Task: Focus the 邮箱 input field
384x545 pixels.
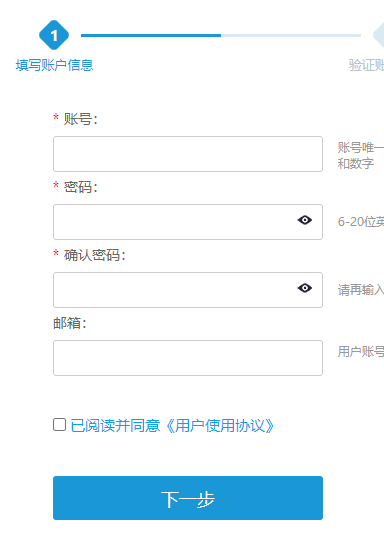Action: click(x=188, y=358)
